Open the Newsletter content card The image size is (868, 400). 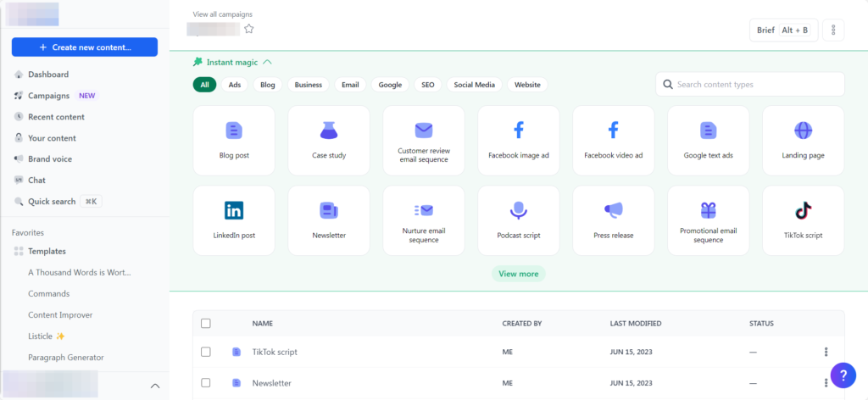click(329, 220)
